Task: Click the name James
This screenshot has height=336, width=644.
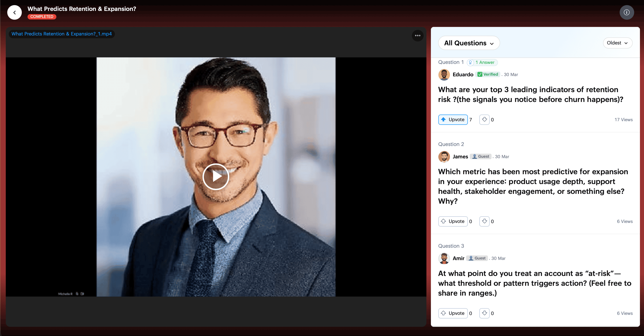Action: [460, 157]
